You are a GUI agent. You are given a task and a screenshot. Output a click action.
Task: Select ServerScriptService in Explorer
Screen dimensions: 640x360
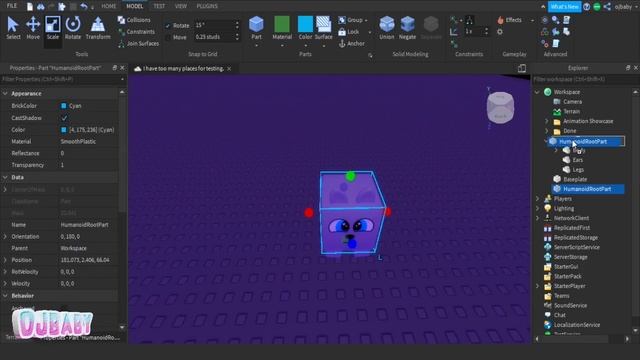tap(576, 247)
